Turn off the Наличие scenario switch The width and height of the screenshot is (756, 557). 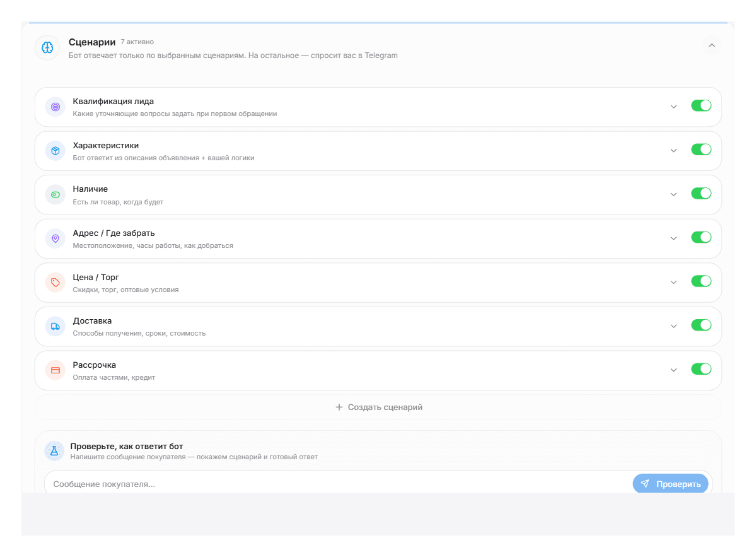(x=701, y=194)
